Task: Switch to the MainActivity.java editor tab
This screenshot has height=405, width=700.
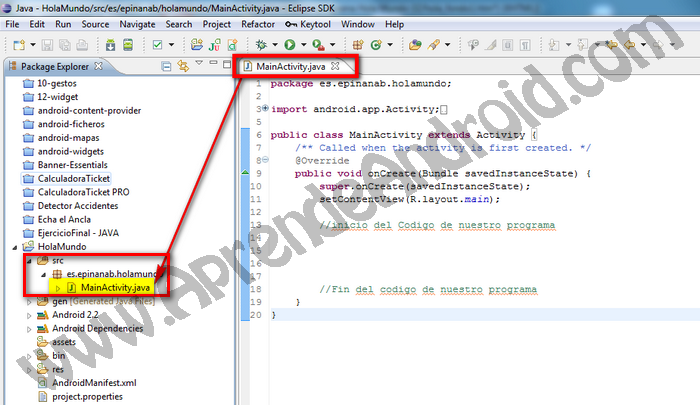Action: (x=291, y=67)
